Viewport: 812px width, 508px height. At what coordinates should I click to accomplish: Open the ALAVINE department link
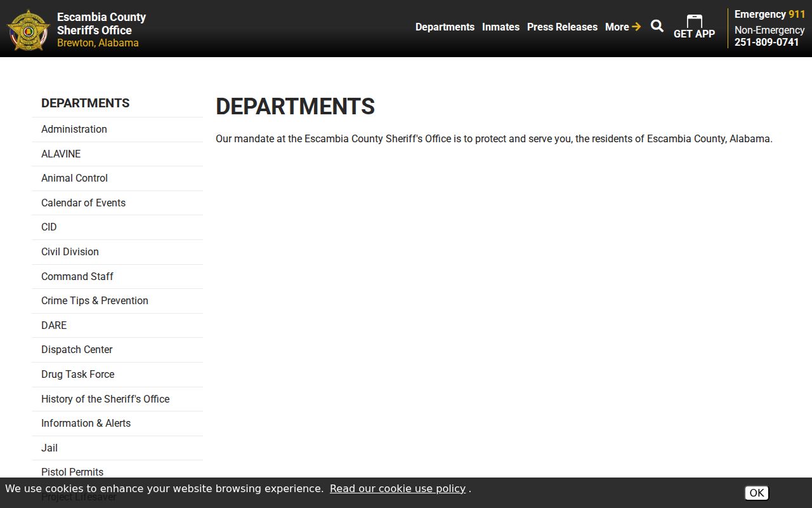(117, 154)
